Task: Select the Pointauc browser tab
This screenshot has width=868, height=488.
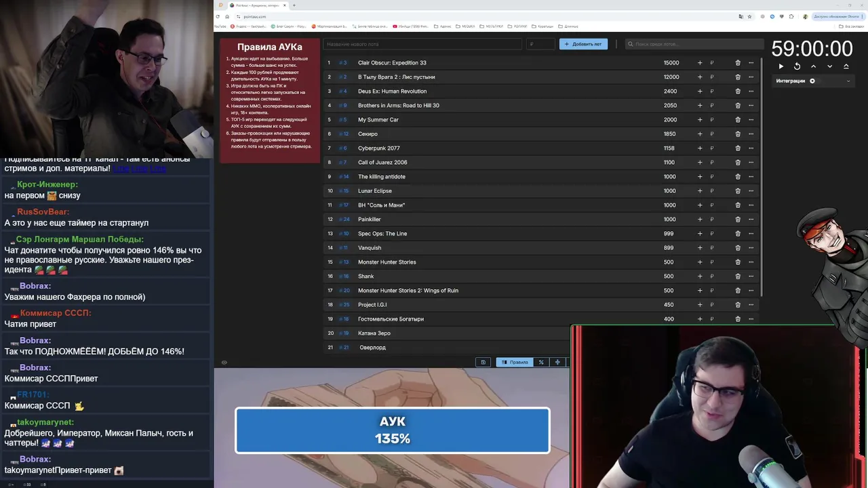Action: click(x=258, y=5)
